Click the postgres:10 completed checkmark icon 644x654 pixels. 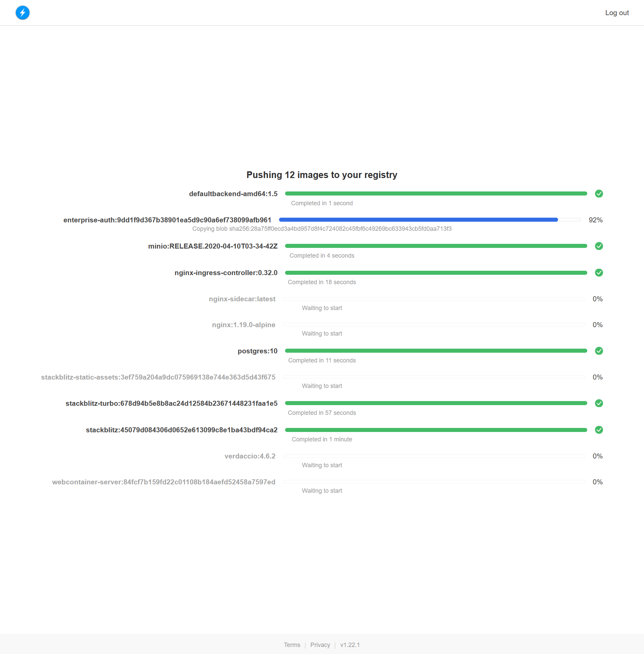point(599,351)
